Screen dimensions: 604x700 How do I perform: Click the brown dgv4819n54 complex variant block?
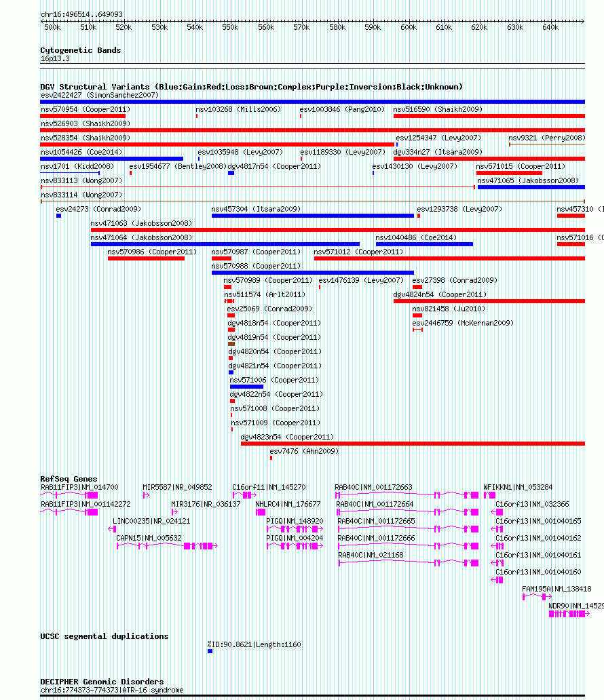(x=231, y=344)
